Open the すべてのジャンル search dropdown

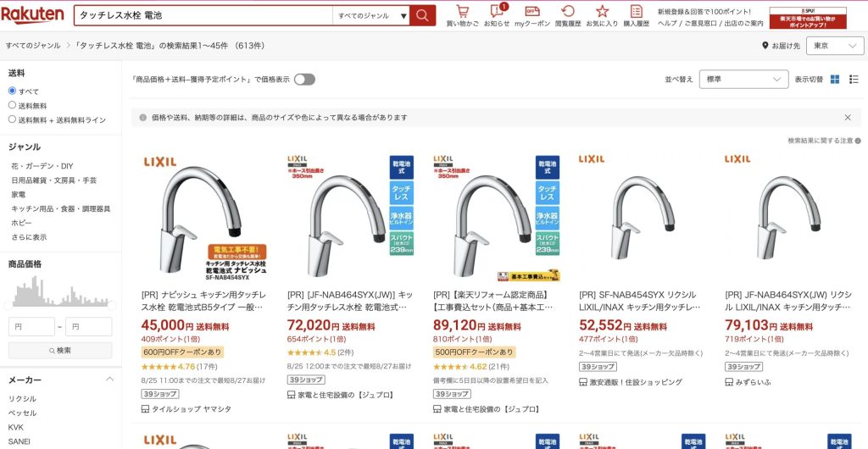(x=371, y=15)
